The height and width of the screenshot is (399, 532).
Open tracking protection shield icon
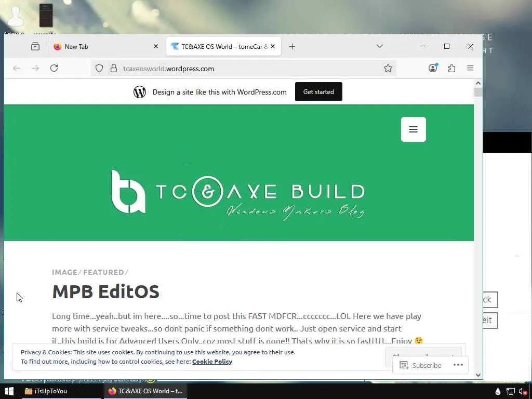(99, 69)
